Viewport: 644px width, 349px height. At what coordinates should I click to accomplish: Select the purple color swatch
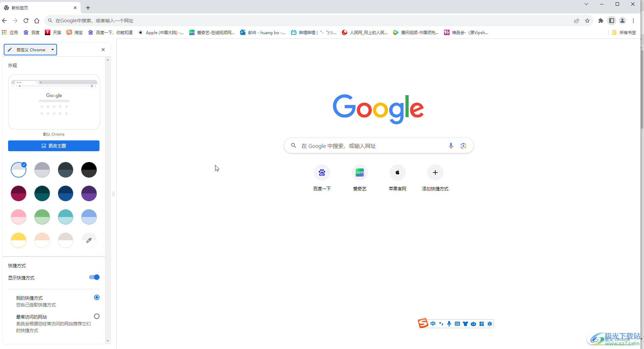point(89,193)
